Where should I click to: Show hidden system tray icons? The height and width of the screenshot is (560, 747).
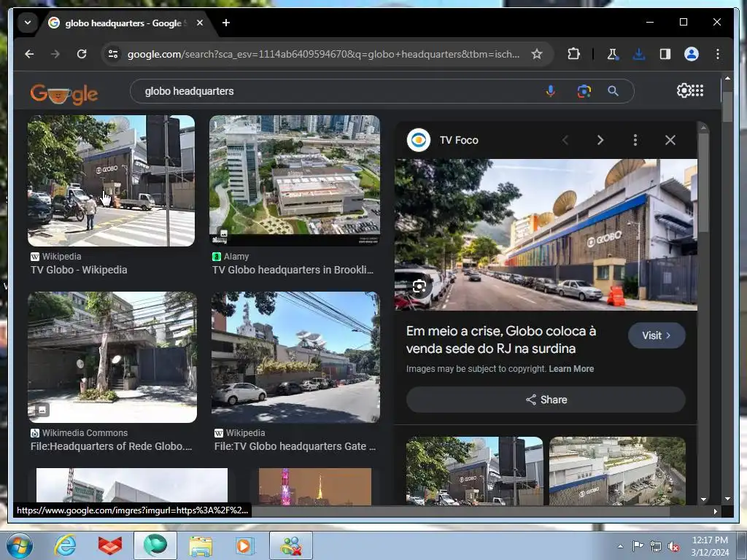(620, 546)
